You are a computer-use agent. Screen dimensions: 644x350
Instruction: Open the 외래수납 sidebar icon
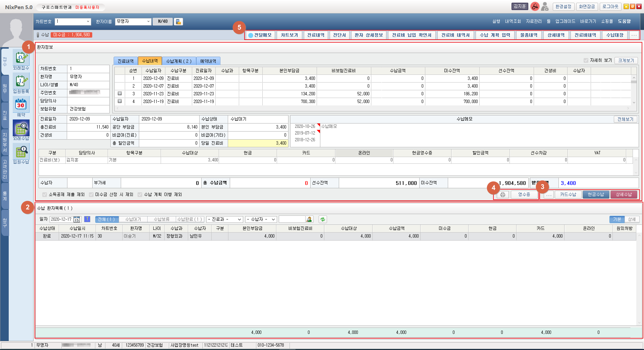pyautogui.click(x=21, y=129)
